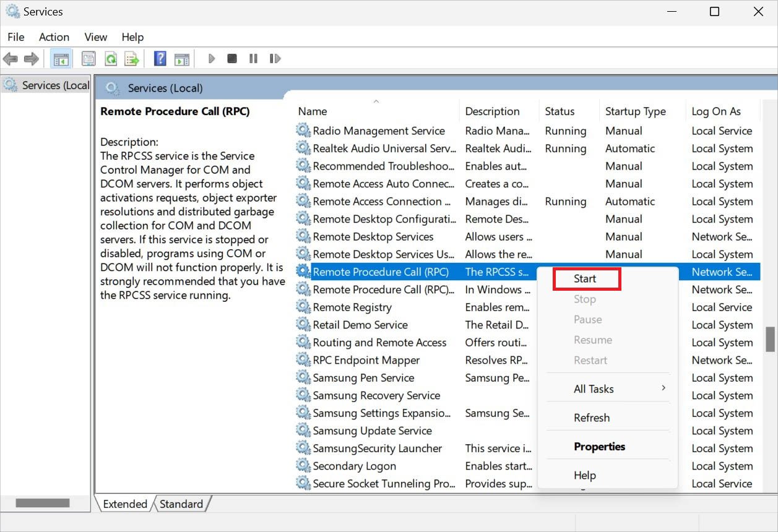Open the Properties toolbar icon
The image size is (778, 532).
click(x=89, y=58)
